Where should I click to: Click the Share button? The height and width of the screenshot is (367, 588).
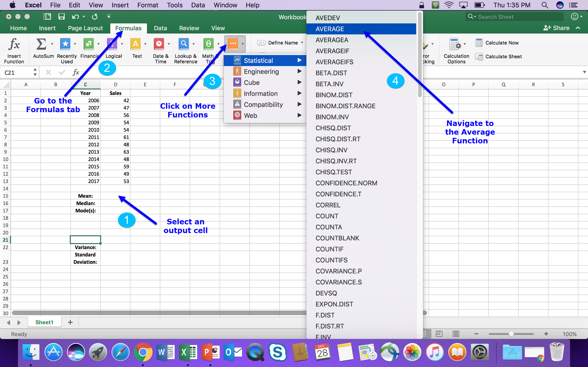pos(556,28)
